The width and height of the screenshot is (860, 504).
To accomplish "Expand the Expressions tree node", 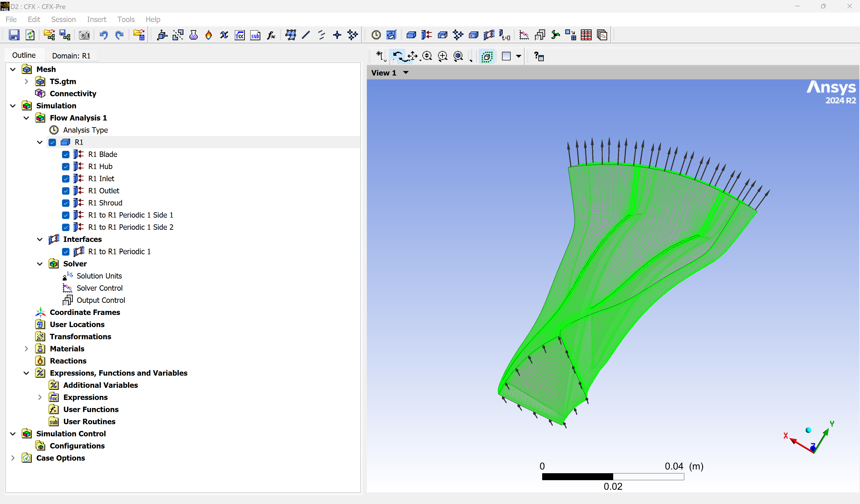I will tap(40, 397).
